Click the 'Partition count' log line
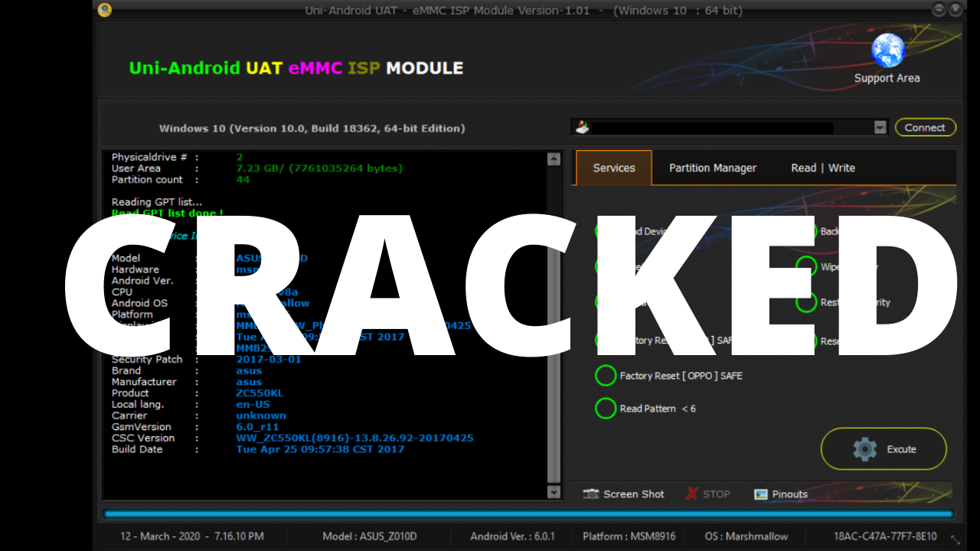This screenshot has height=551, width=980. click(x=179, y=180)
